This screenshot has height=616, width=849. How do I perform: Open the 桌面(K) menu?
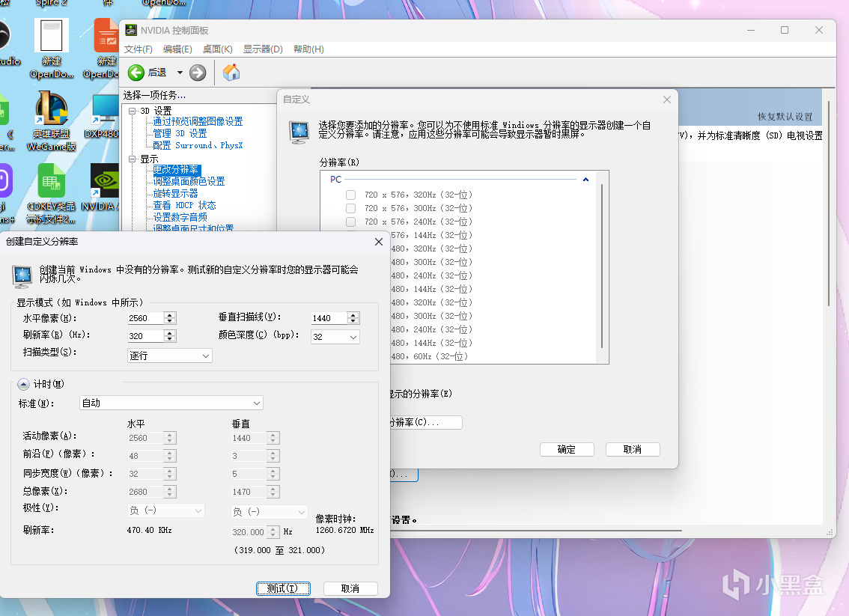pos(218,49)
